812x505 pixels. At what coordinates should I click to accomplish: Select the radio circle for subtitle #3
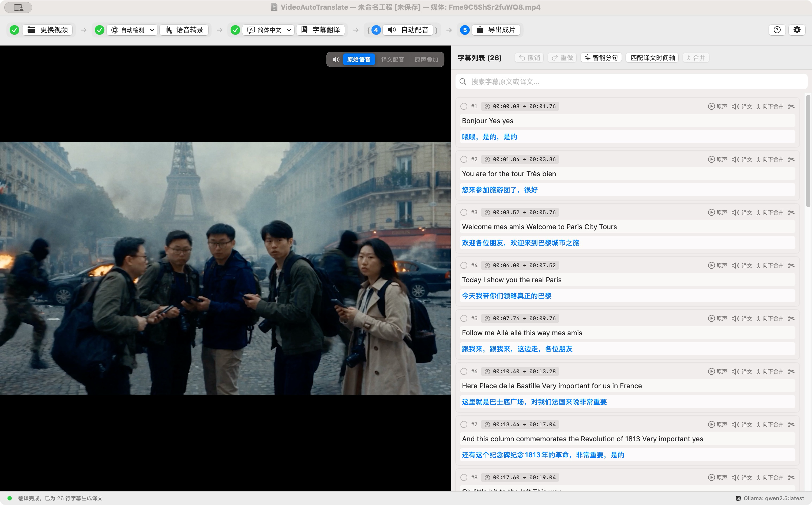464,212
